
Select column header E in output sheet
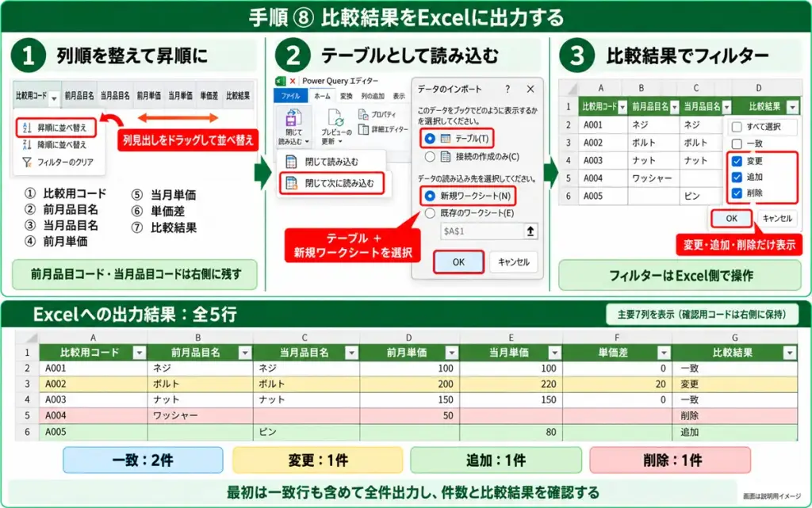(x=511, y=338)
